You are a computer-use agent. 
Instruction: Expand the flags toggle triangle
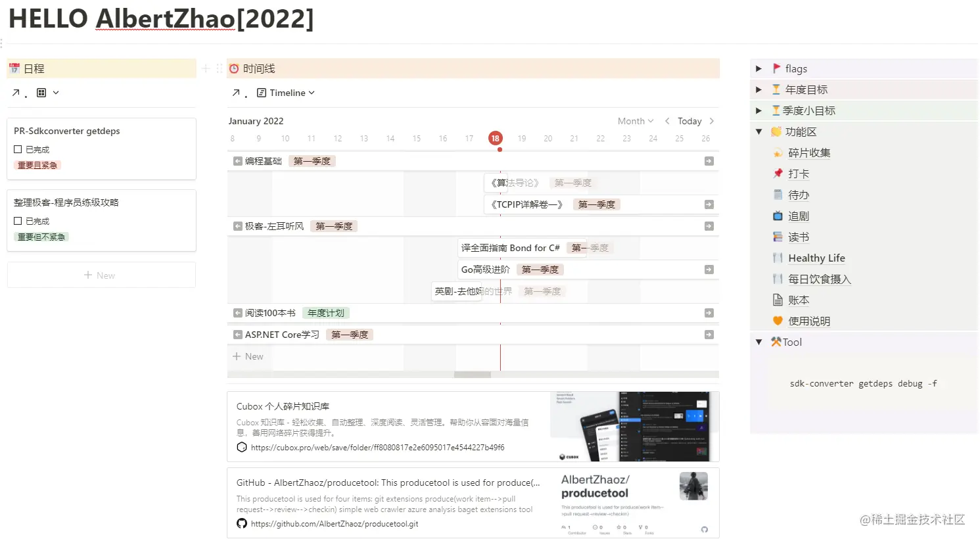tap(758, 68)
